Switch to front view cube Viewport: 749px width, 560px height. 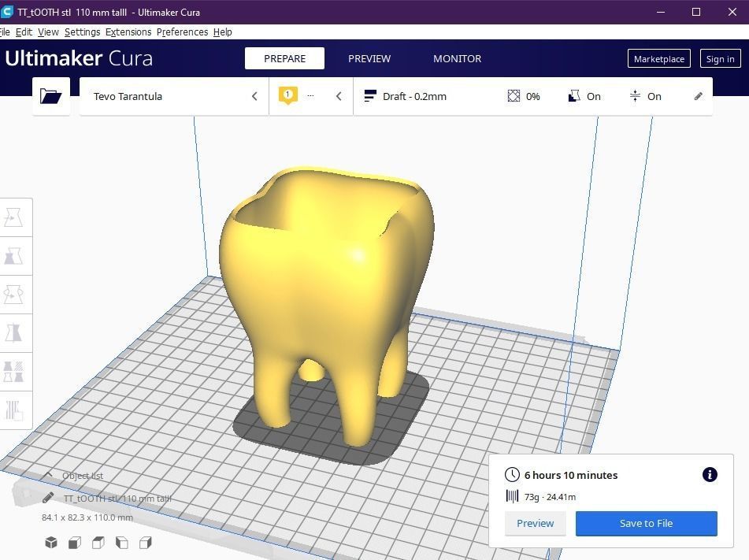click(75, 543)
